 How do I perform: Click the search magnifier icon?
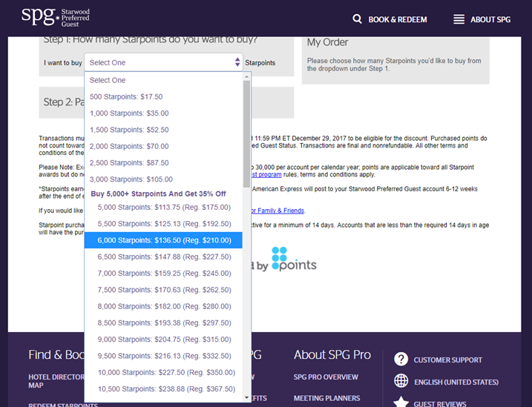[358, 19]
